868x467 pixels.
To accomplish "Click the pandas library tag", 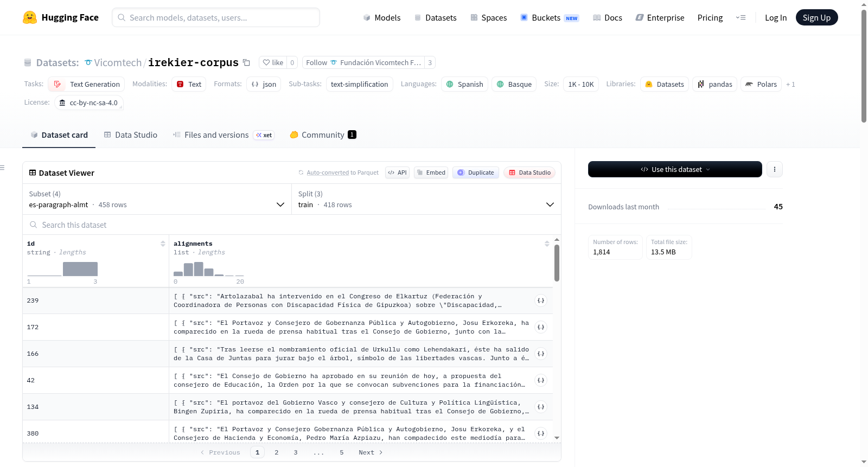I will tap(714, 84).
